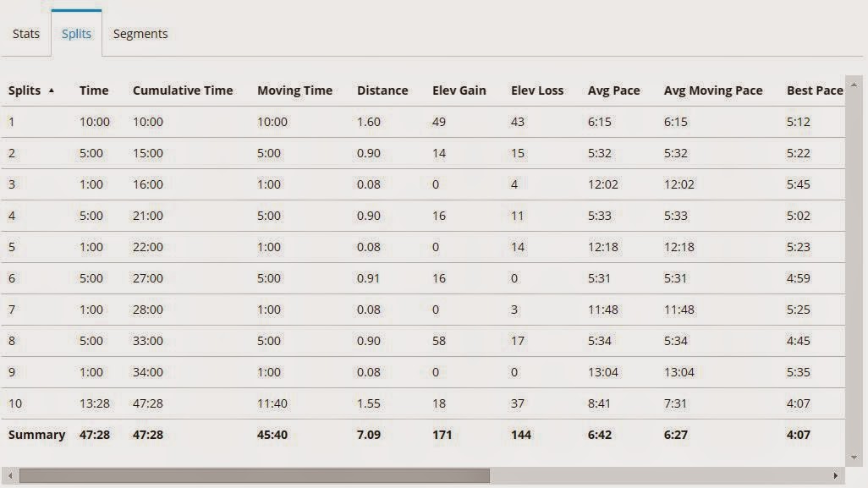Switch to the Stats tab
The image size is (868, 488).
coord(26,34)
